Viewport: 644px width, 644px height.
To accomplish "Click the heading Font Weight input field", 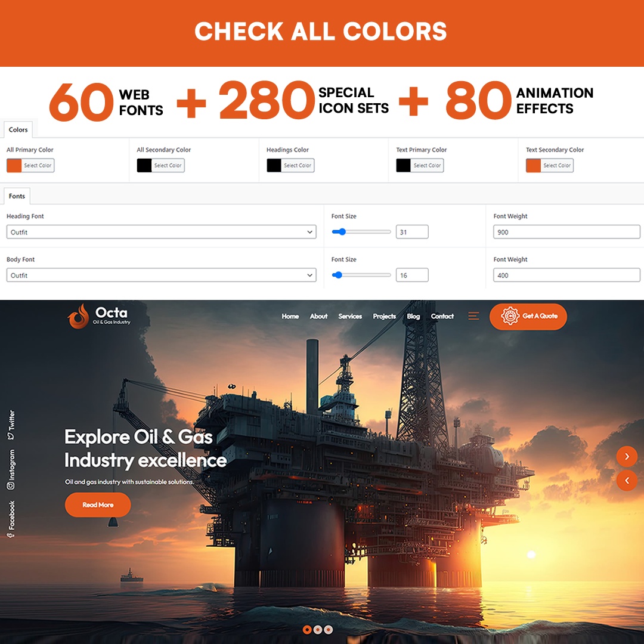I will click(566, 232).
